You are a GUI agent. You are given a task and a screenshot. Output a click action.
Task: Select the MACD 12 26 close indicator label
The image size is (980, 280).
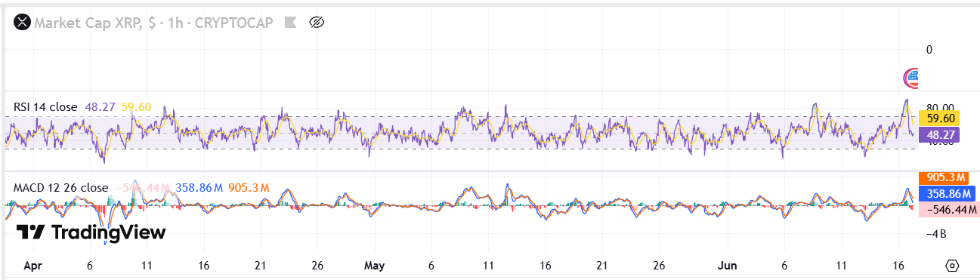pyautogui.click(x=61, y=187)
